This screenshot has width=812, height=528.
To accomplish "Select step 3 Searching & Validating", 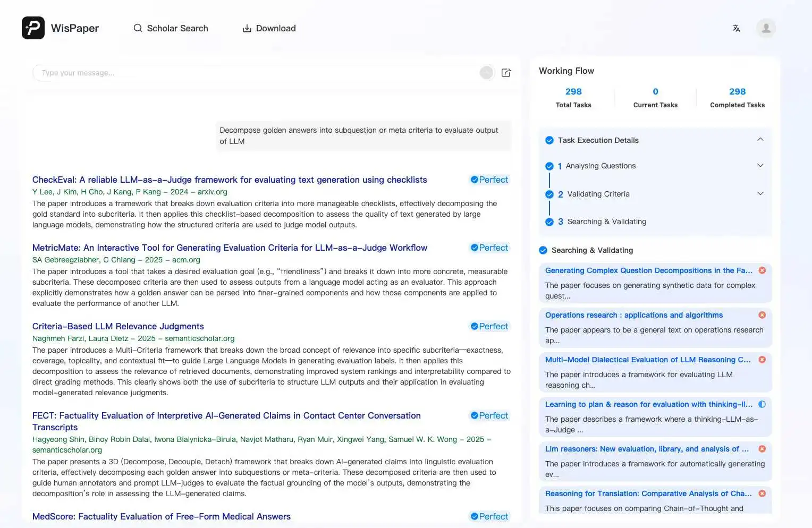I will [x=606, y=222].
